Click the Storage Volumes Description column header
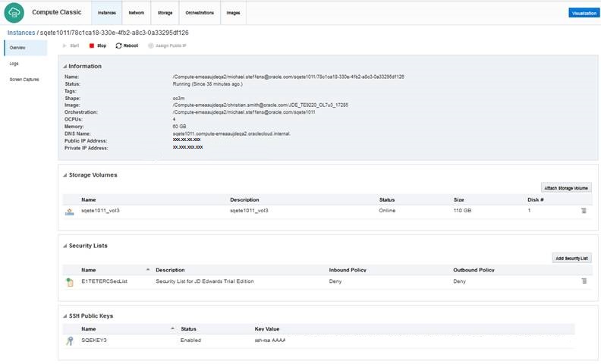The image size is (601, 364). click(x=244, y=199)
